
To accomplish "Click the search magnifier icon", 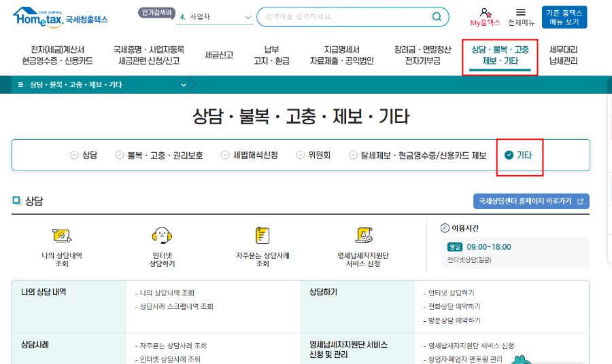I will [437, 17].
